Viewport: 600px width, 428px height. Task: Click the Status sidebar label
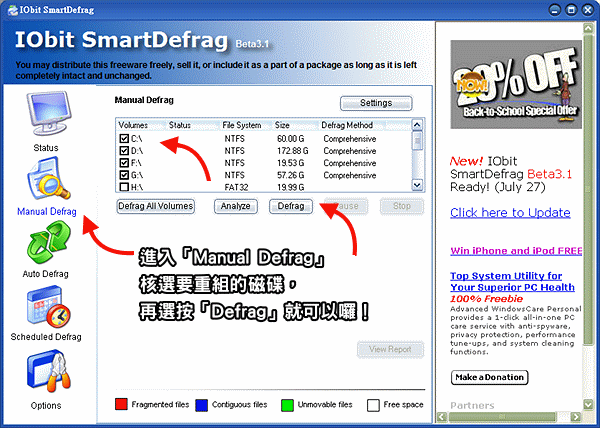pos(46,148)
